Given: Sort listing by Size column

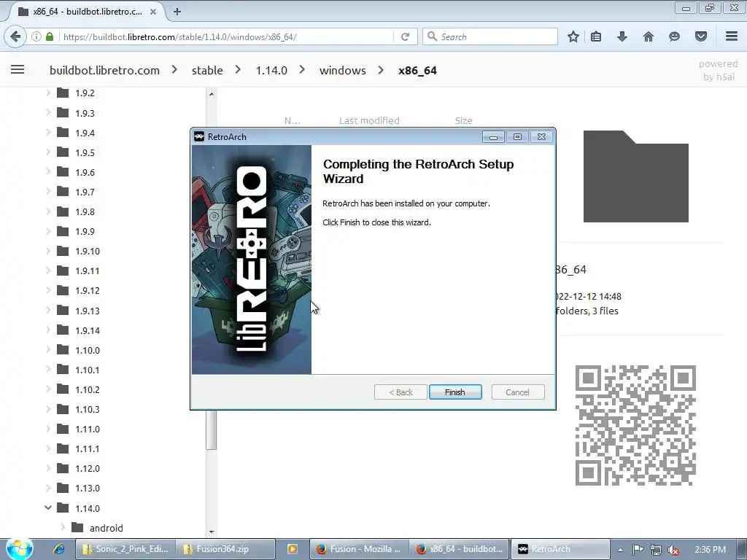Looking at the screenshot, I should click(x=463, y=120).
